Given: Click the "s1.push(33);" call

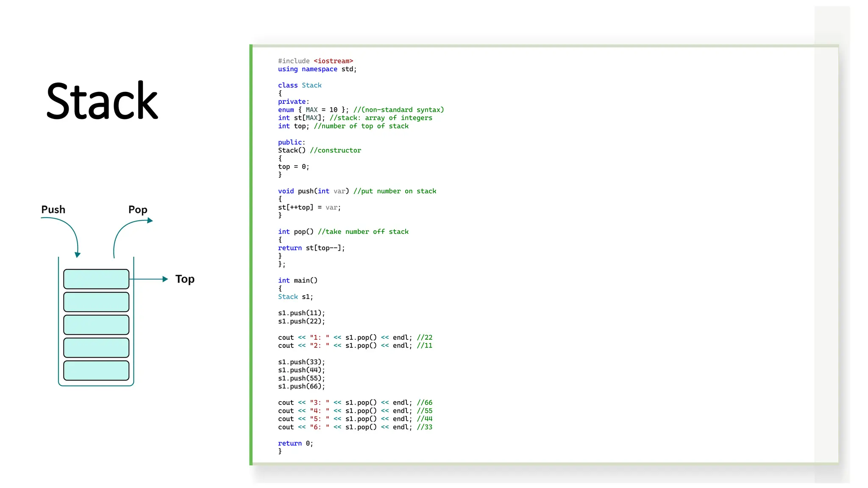Looking at the screenshot, I should tap(301, 362).
